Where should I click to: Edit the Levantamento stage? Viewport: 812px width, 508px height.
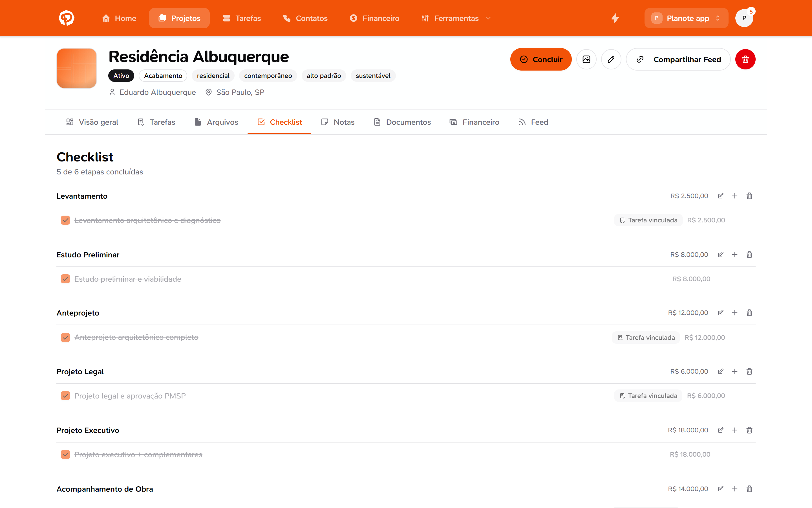(x=720, y=196)
